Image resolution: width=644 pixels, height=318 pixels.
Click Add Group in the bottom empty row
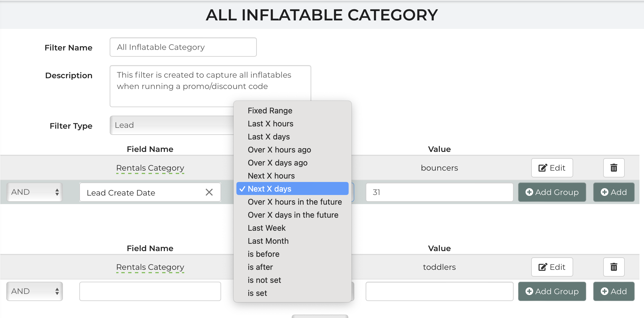(x=552, y=291)
